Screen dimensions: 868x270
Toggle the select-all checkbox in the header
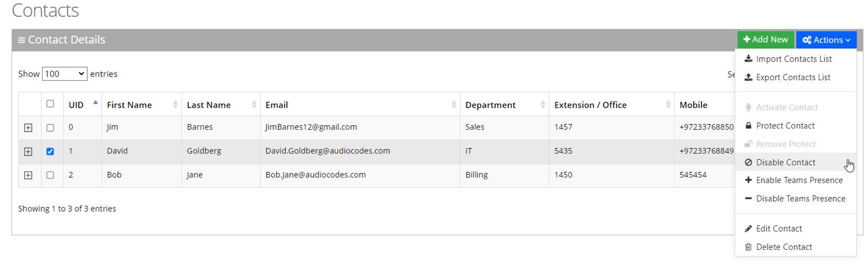pyautogui.click(x=50, y=104)
